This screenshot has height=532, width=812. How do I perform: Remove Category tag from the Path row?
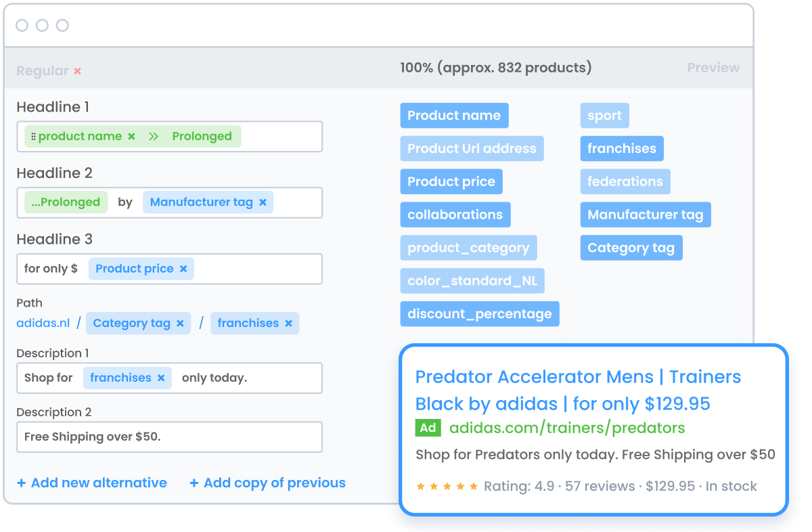click(x=181, y=323)
